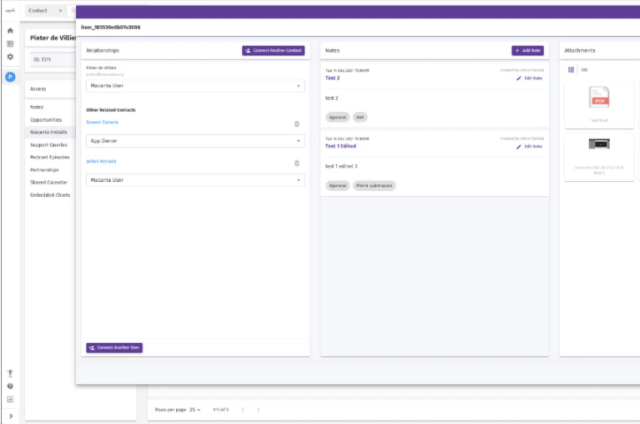Delete the first related contact with trash icon
Viewport: 640px width, 424px height.
pos(296,124)
